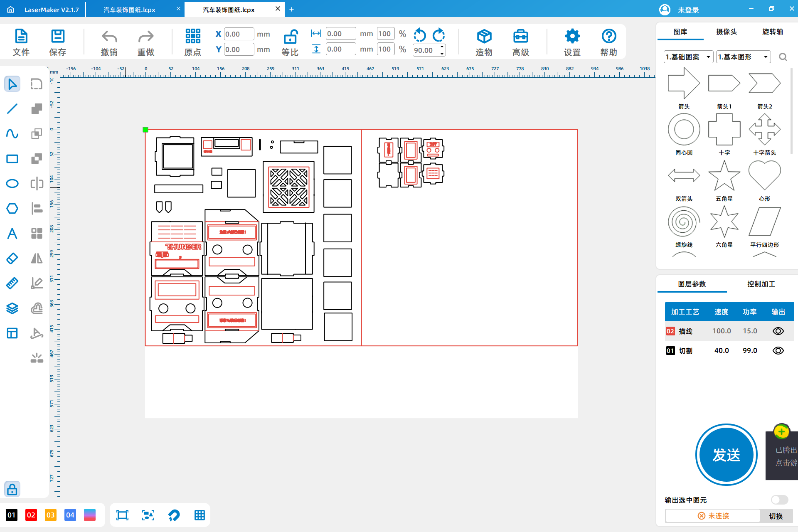The width and height of the screenshot is (798, 532).
Task: Open the layers stack tool
Action: point(12,308)
